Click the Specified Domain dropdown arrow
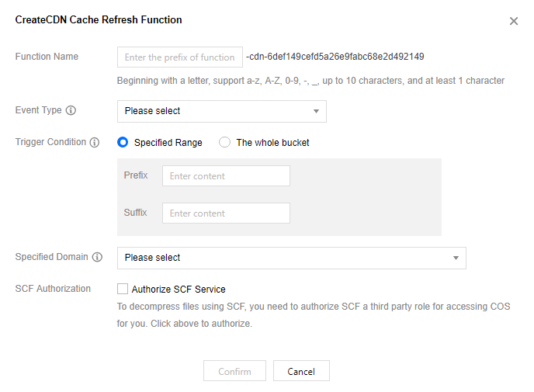Screen dimensions: 534x392 pos(456,258)
